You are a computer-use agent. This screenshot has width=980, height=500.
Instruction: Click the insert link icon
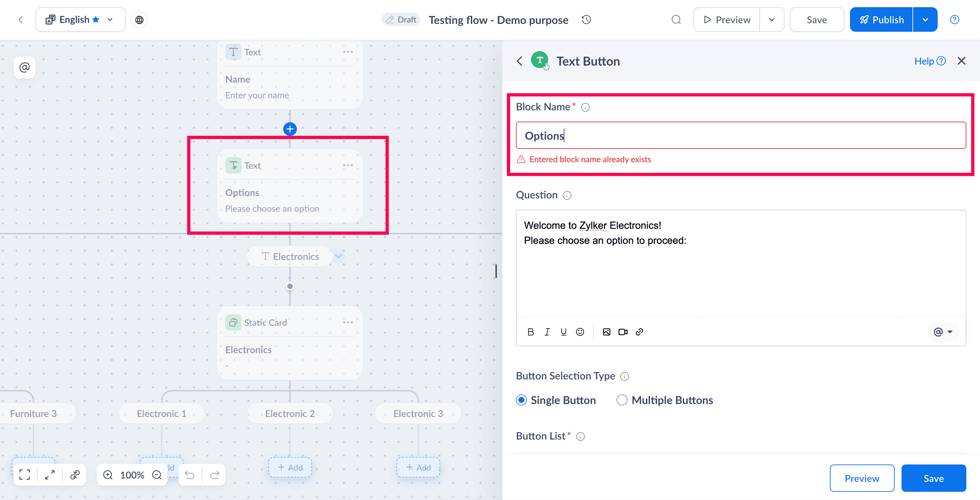coord(639,332)
